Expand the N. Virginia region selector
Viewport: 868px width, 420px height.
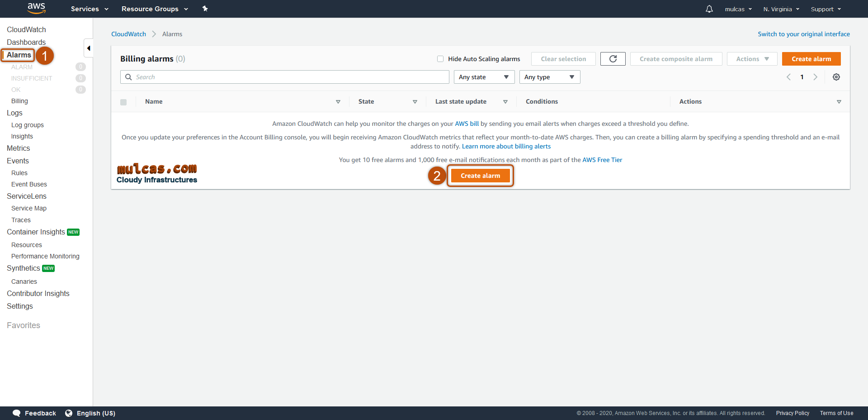[x=781, y=9]
